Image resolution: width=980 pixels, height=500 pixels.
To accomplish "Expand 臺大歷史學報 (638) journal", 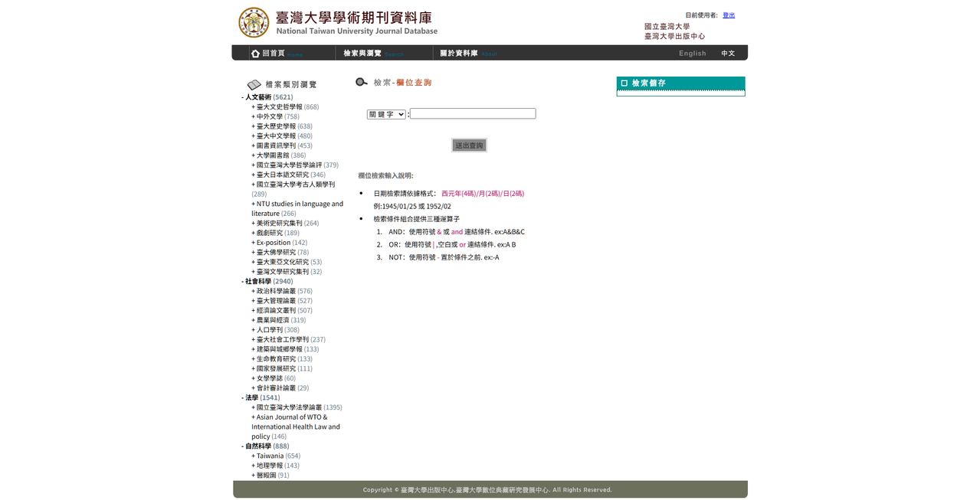I will 282,126.
